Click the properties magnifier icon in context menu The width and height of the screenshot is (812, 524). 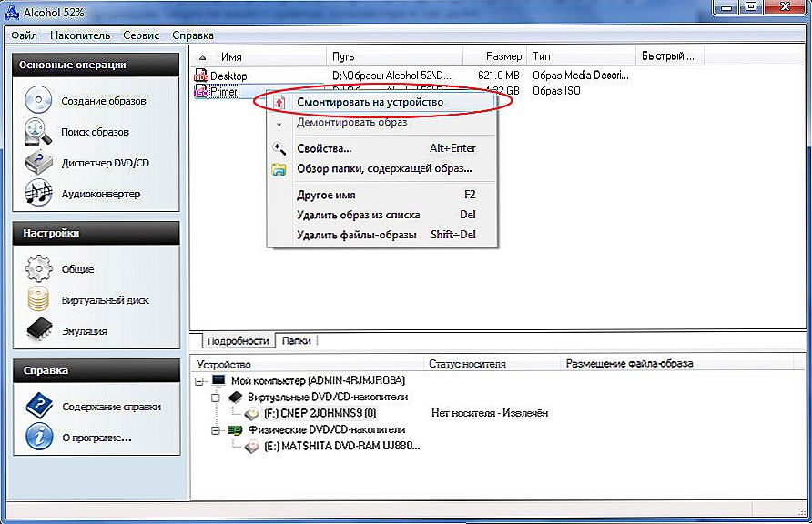[279, 148]
